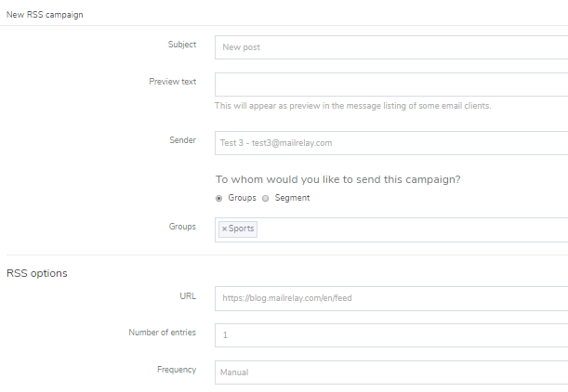Click the Number of entries label
The width and height of the screenshot is (568, 392).
coord(163,333)
